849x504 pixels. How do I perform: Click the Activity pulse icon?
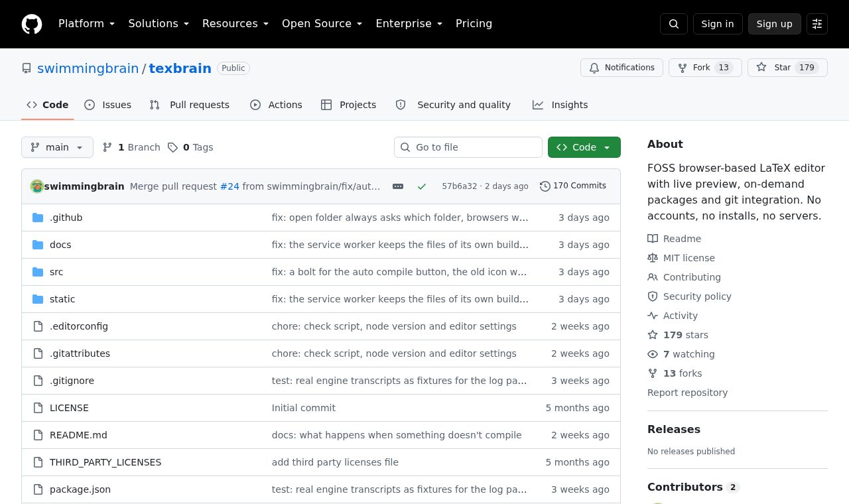(x=653, y=316)
